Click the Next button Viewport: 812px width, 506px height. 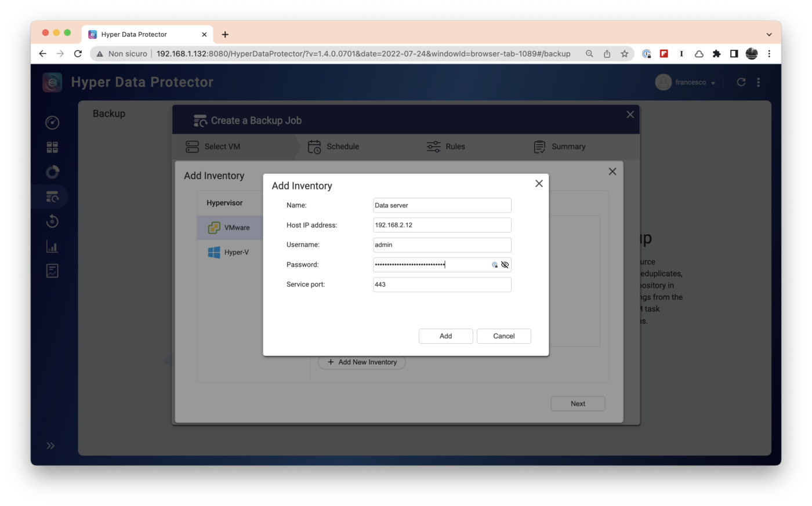click(x=578, y=404)
